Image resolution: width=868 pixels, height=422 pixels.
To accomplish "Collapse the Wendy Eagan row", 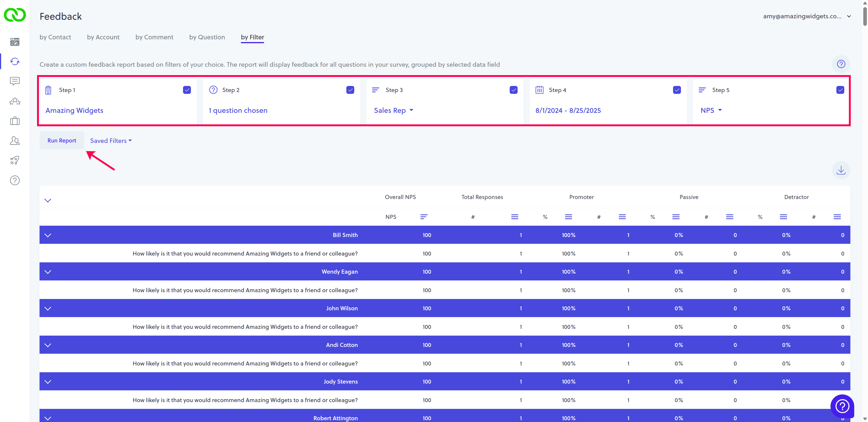I will [x=48, y=272].
